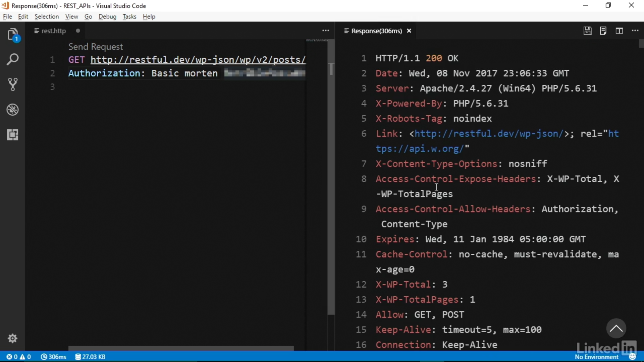Screen dimensions: 644x362
Task: Open the Extensions view in activity bar
Action: click(x=13, y=135)
